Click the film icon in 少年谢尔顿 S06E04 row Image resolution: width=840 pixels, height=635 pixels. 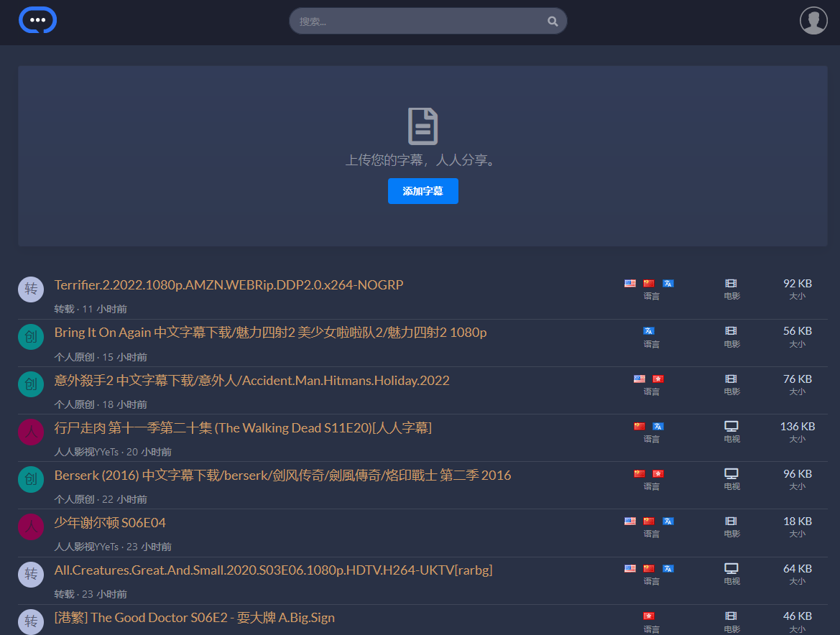pos(731,521)
